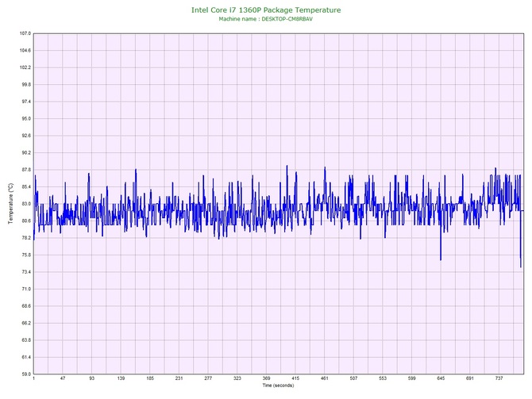
Task: Click the 107.0 y-axis tick label
Action: (x=25, y=33)
